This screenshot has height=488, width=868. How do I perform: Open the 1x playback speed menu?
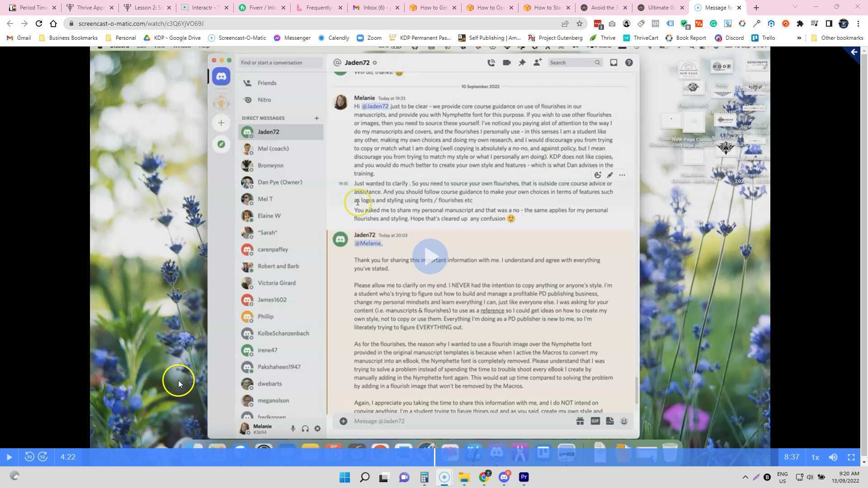tap(815, 457)
